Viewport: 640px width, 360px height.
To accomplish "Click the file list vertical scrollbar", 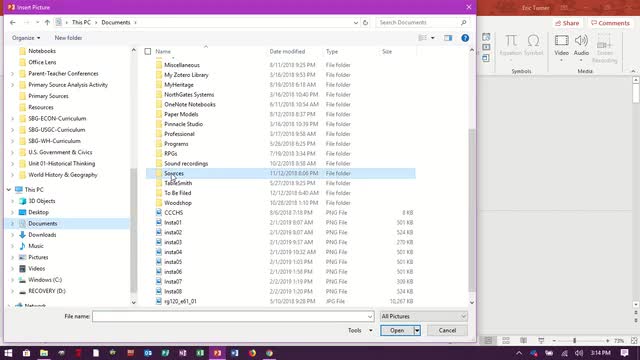I will coord(472,210).
